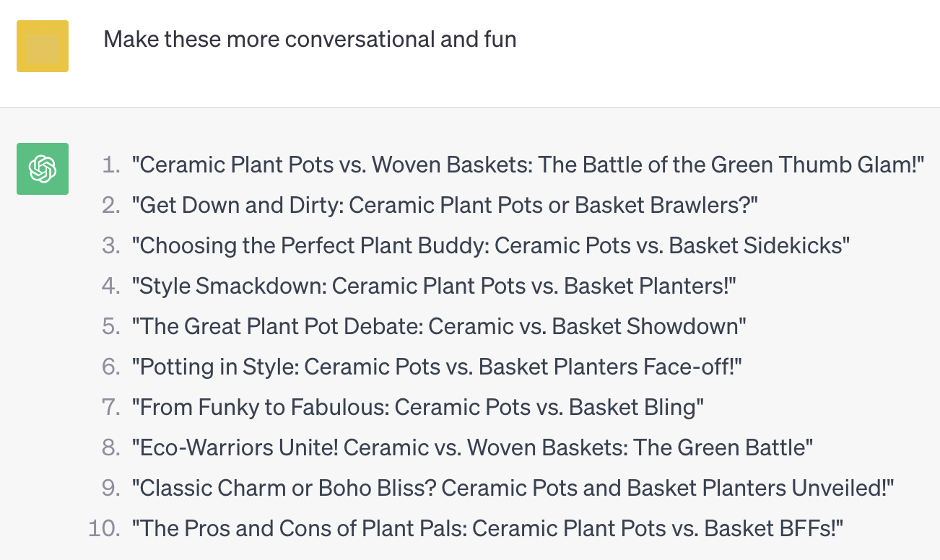Click list number 9 marker
Screen dimensions: 940x560
point(111,489)
